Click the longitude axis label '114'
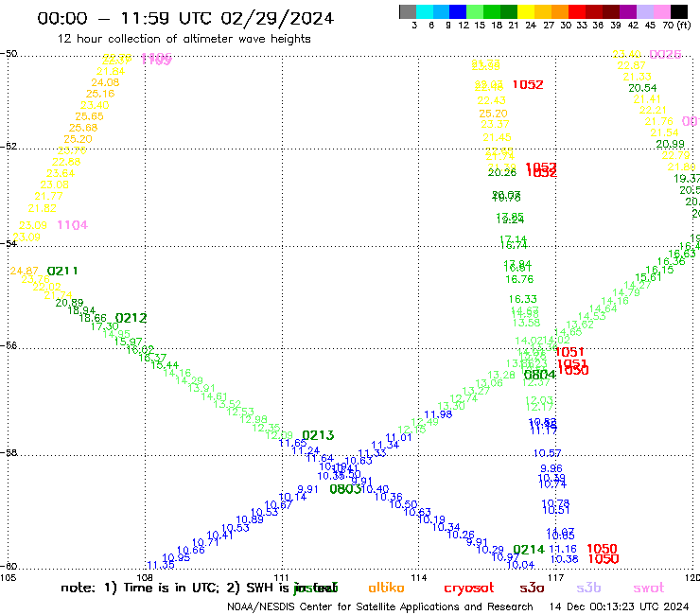Image resolution: width=700 pixels, height=615 pixels. pyautogui.click(x=419, y=577)
